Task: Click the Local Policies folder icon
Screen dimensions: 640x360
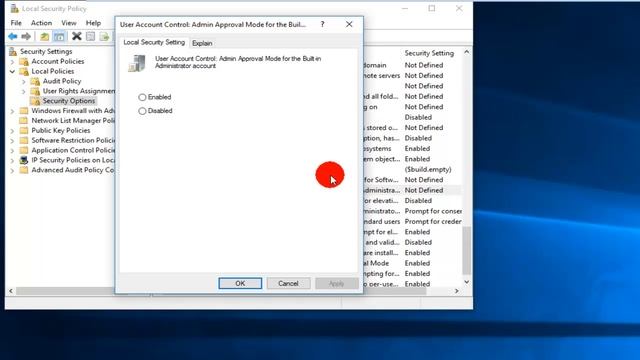Action: coord(24,71)
